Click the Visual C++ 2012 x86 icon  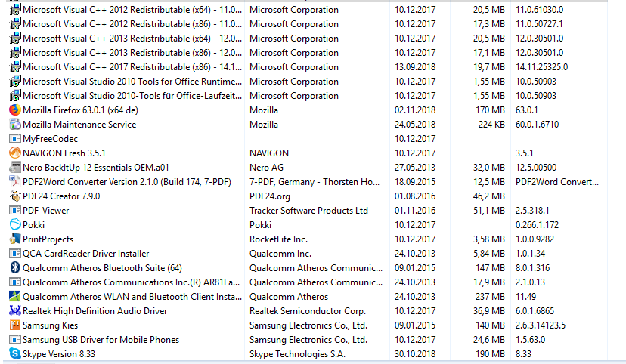(x=15, y=24)
